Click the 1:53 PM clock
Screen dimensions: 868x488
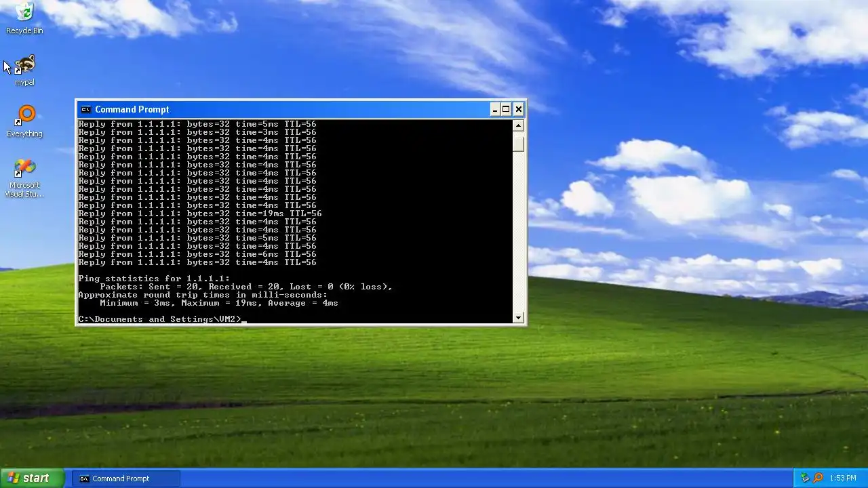[x=843, y=479]
